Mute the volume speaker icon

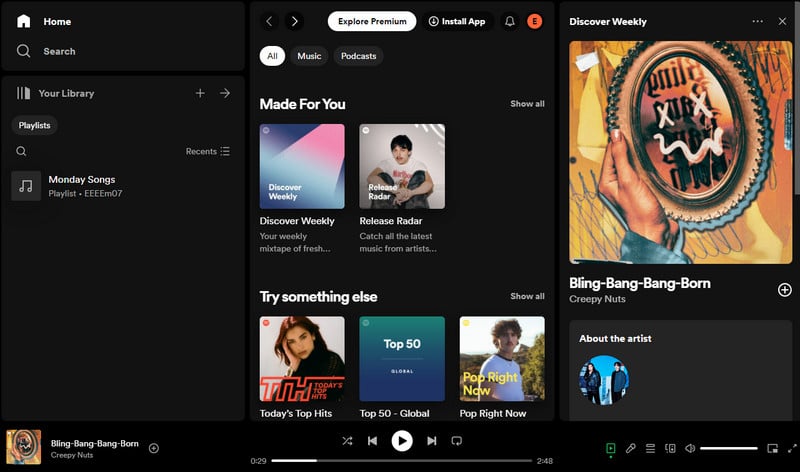(x=690, y=449)
